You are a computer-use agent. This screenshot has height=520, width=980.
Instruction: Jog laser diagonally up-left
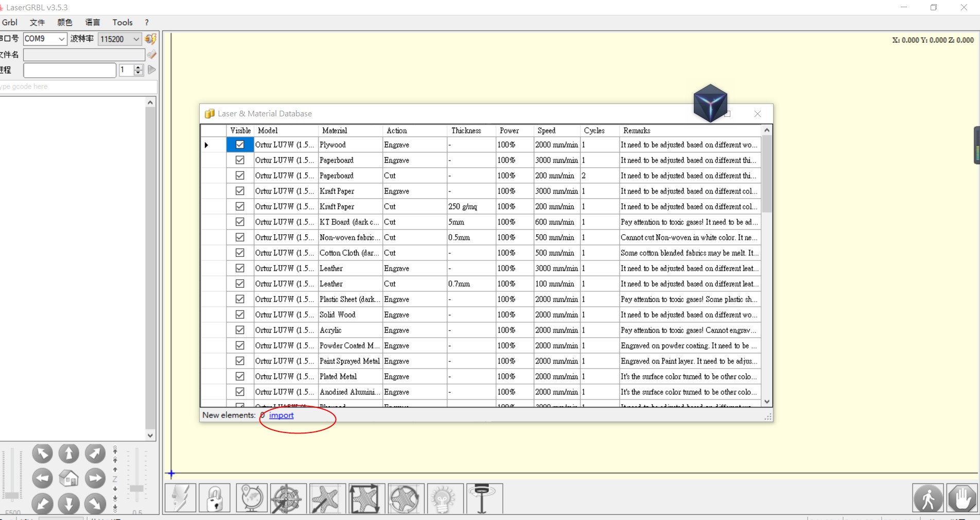pos(42,454)
